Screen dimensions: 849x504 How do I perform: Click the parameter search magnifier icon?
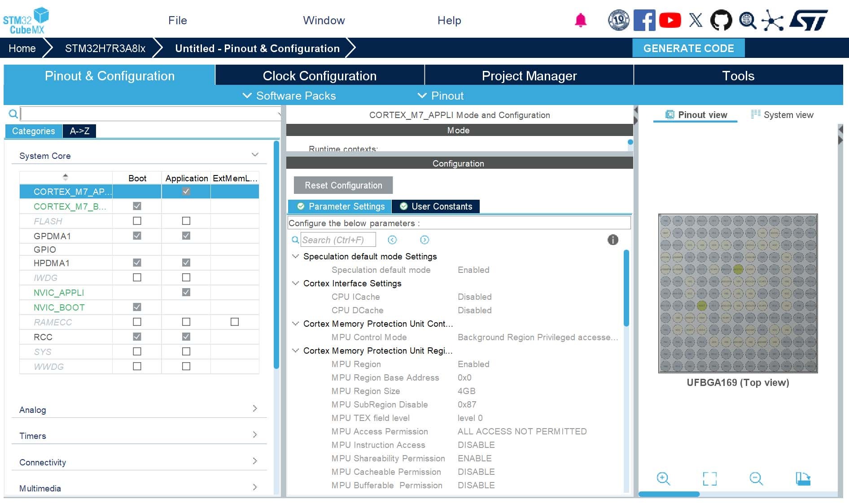pos(295,240)
